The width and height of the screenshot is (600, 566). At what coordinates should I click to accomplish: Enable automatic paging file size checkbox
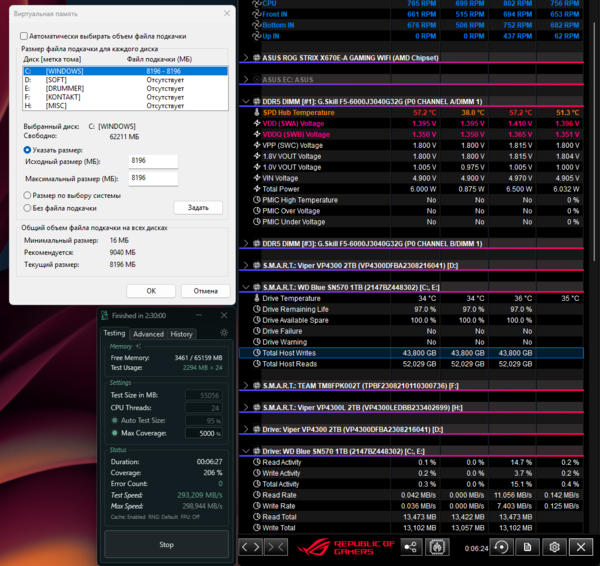(x=24, y=36)
